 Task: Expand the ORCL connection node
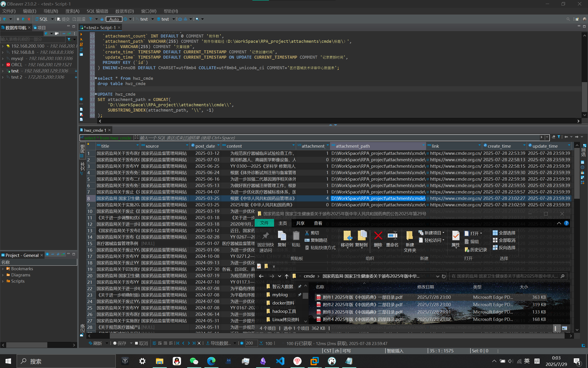pos(3,65)
